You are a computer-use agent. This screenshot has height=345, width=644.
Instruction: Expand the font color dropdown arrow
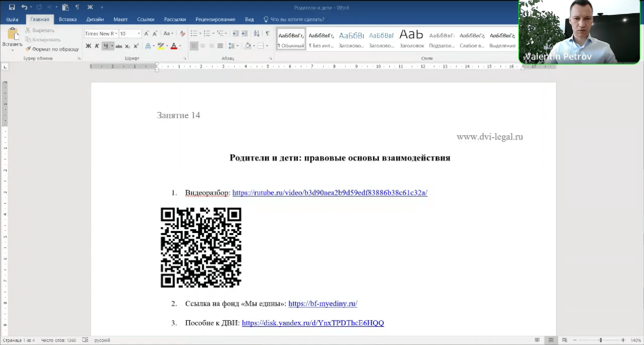point(180,46)
